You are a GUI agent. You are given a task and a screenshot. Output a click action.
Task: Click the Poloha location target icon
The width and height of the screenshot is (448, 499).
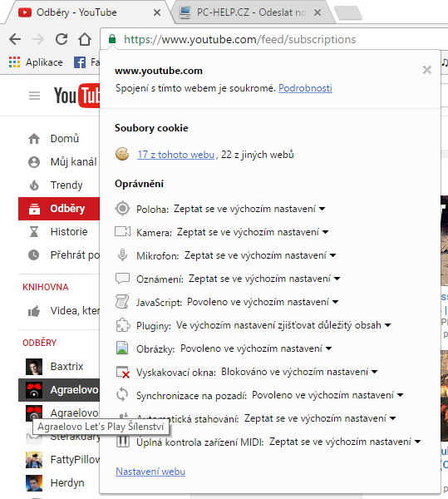click(122, 209)
